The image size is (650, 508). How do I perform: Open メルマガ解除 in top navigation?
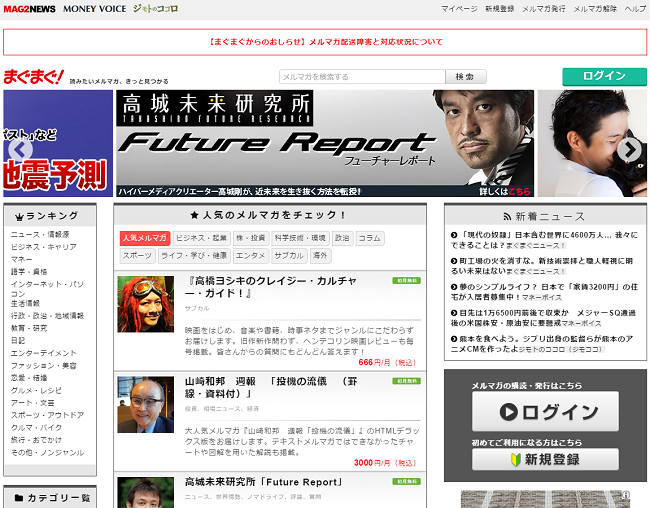(595, 9)
